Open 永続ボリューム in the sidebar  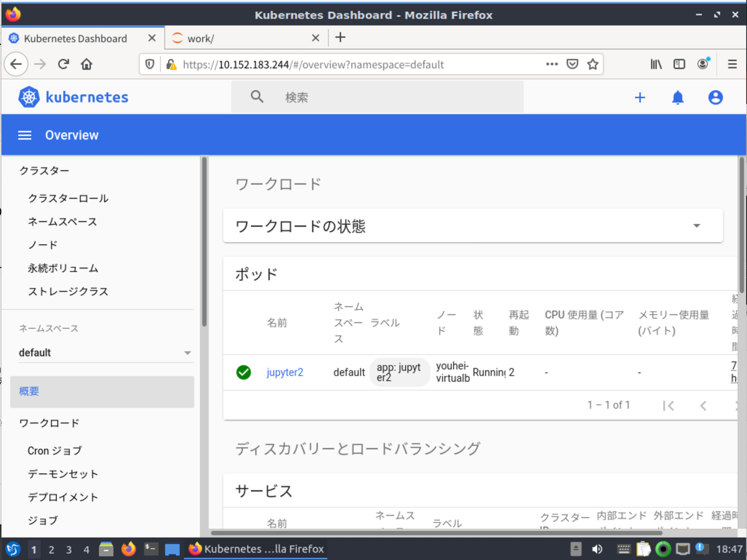click(63, 268)
